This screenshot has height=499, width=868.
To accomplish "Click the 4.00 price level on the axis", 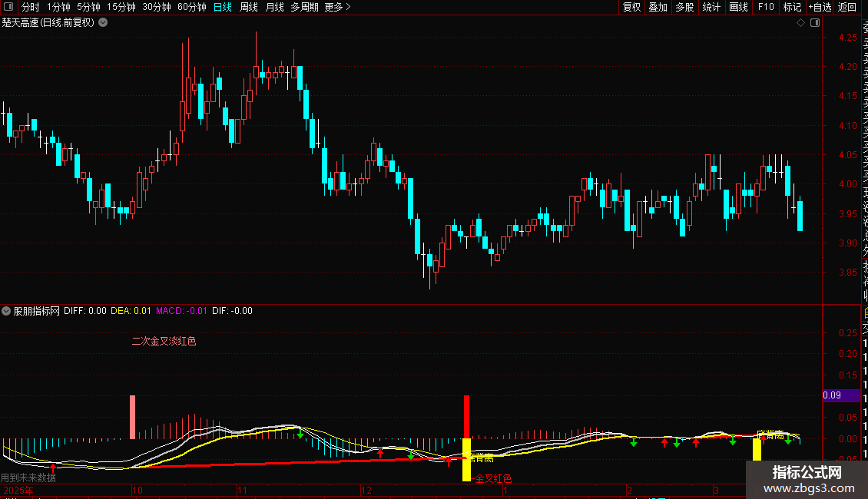I will point(847,184).
